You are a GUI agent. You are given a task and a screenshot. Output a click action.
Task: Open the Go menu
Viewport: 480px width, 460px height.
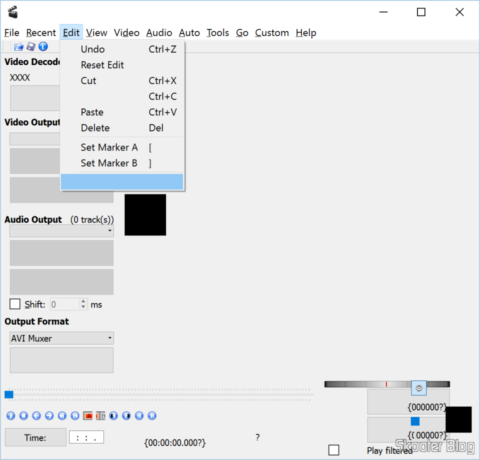[242, 33]
